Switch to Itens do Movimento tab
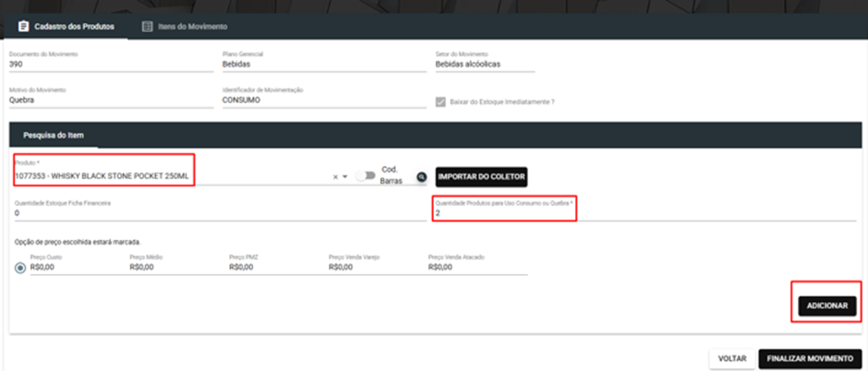 pyautogui.click(x=185, y=27)
